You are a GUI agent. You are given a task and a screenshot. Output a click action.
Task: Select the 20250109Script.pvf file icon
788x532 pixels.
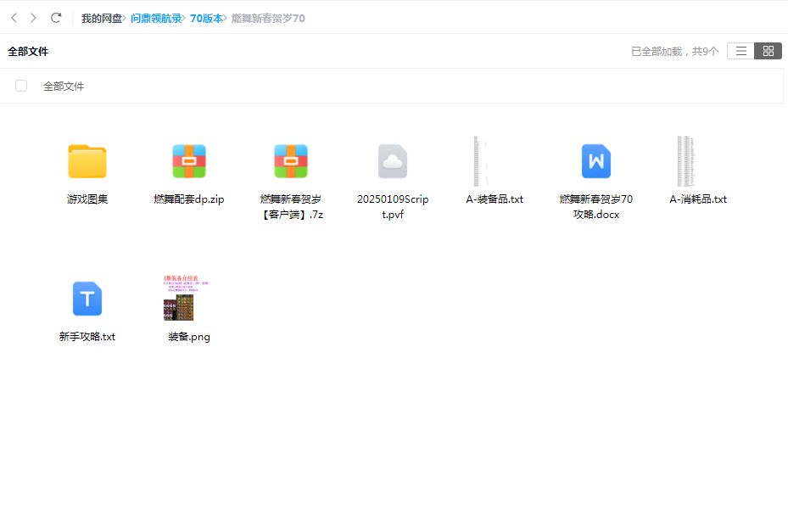[393, 161]
